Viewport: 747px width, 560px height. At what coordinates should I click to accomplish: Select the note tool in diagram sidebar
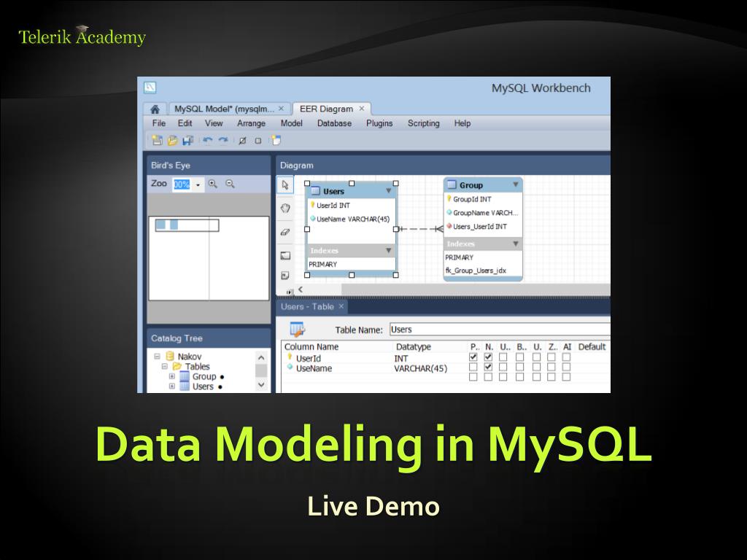pos(285,275)
